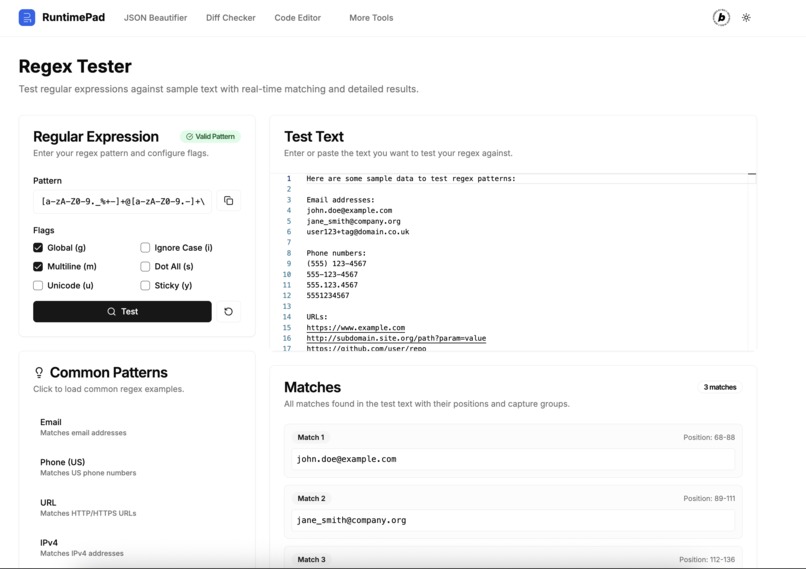
Task: Reset the regex with circular arrow icon
Action: (x=229, y=311)
